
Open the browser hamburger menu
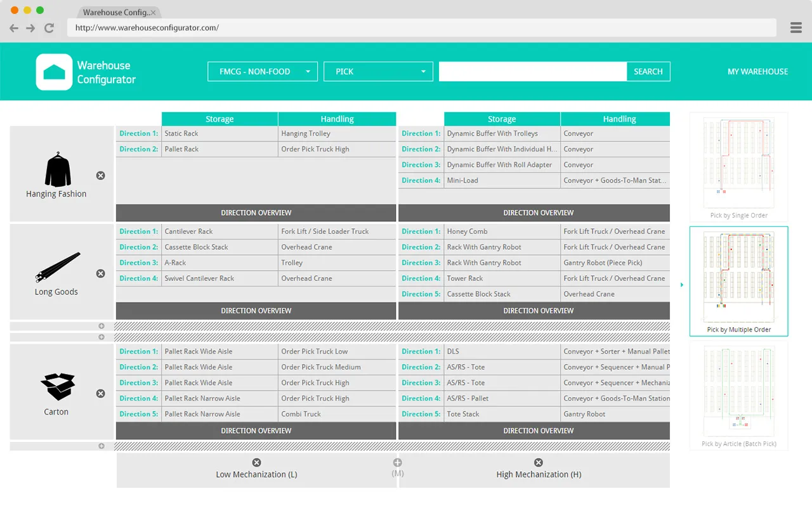796,28
